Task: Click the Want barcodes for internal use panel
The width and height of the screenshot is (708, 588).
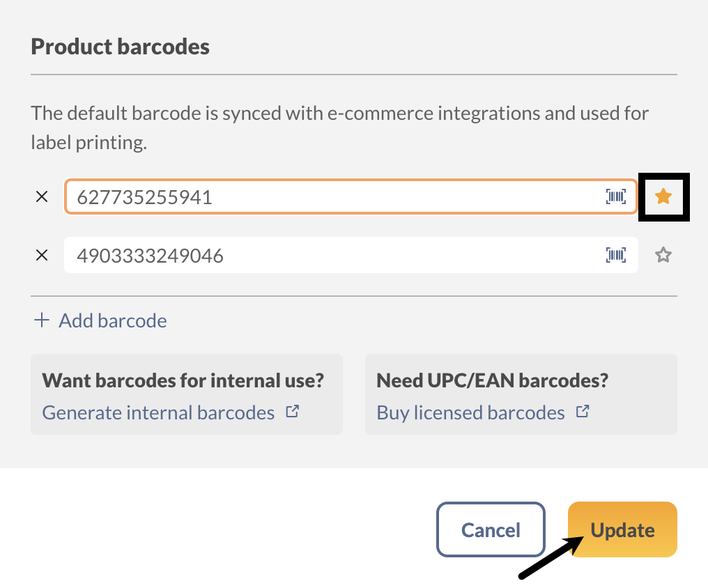Action: coord(186,394)
